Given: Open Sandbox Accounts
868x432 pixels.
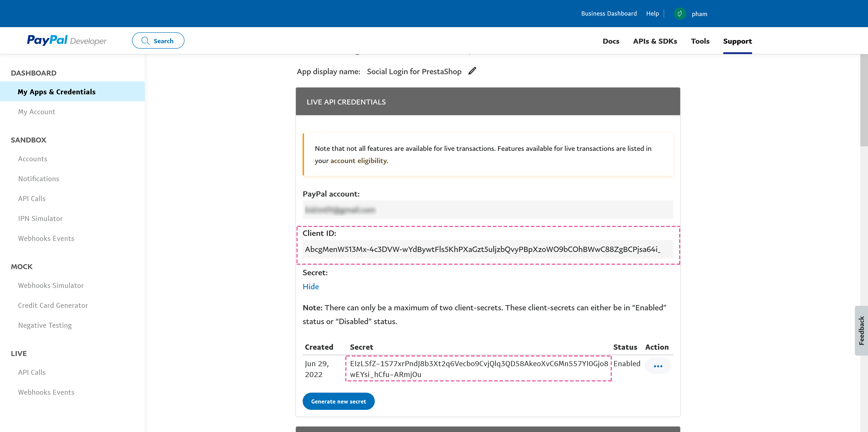Looking at the screenshot, I should pyautogui.click(x=32, y=159).
